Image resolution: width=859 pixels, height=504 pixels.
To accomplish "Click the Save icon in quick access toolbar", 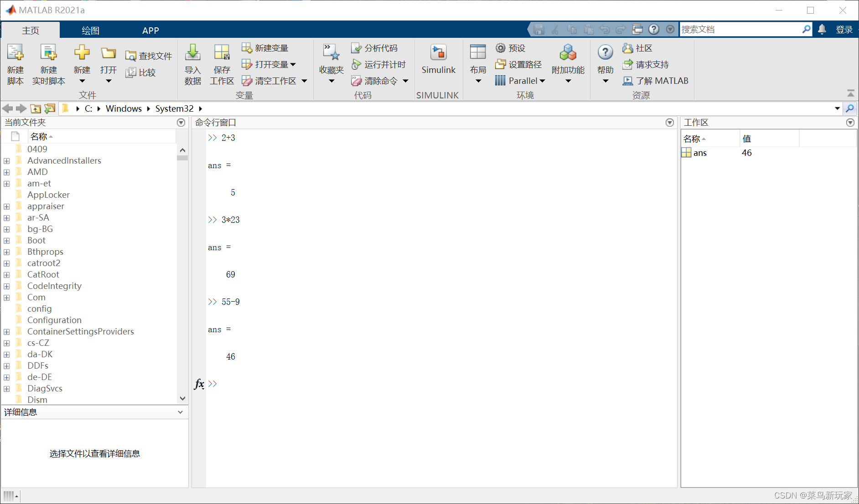I will pos(539,30).
